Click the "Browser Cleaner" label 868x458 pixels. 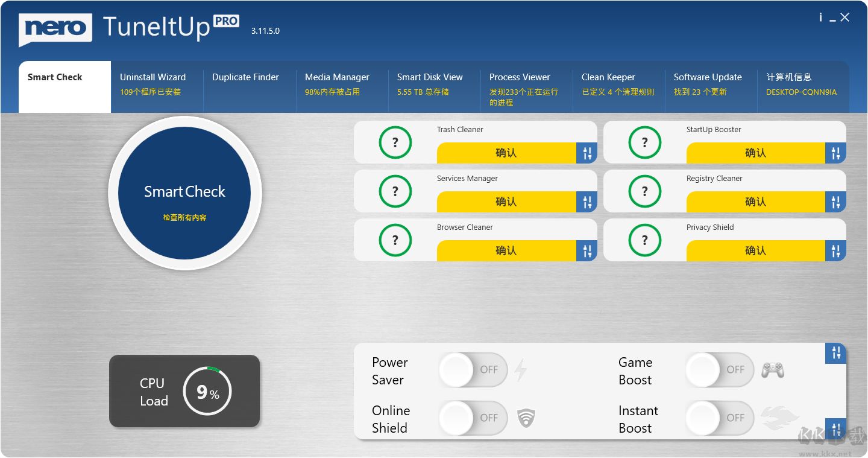(x=465, y=227)
